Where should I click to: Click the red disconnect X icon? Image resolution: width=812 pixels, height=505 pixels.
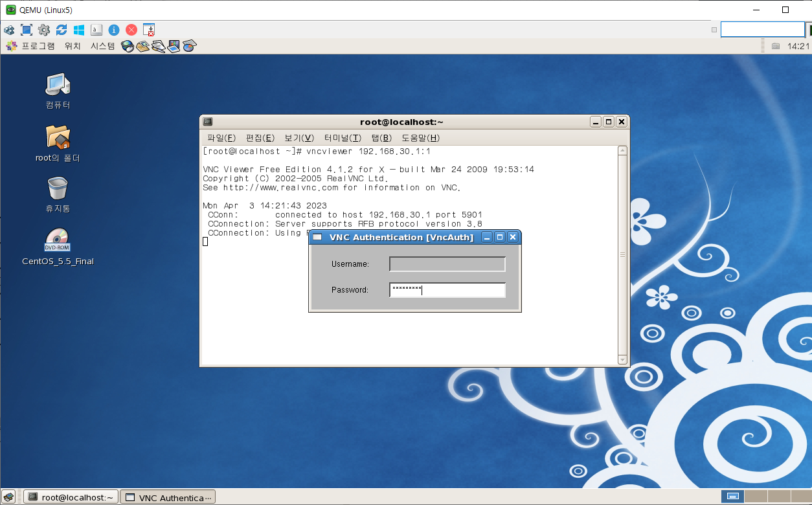pyautogui.click(x=131, y=30)
